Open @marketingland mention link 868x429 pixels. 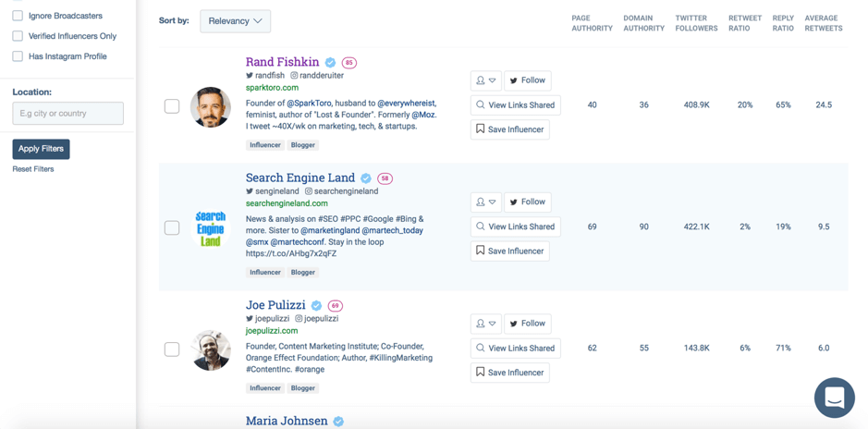(x=329, y=230)
